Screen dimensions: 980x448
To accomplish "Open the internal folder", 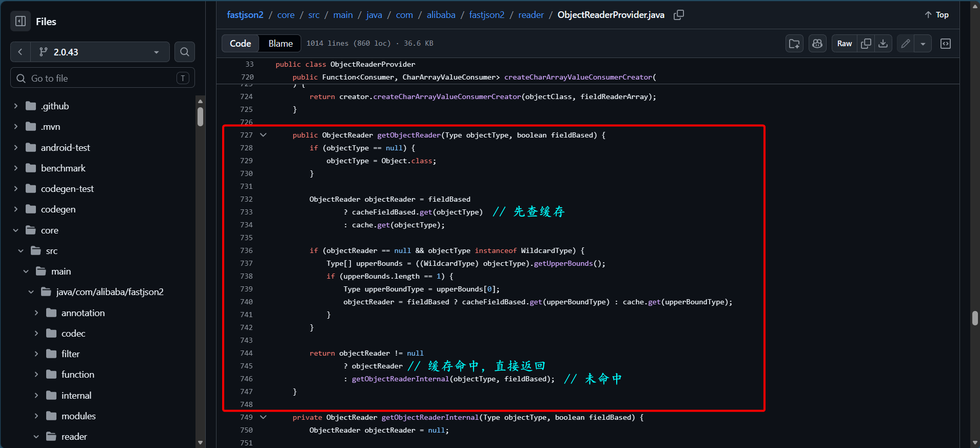I will 76,396.
